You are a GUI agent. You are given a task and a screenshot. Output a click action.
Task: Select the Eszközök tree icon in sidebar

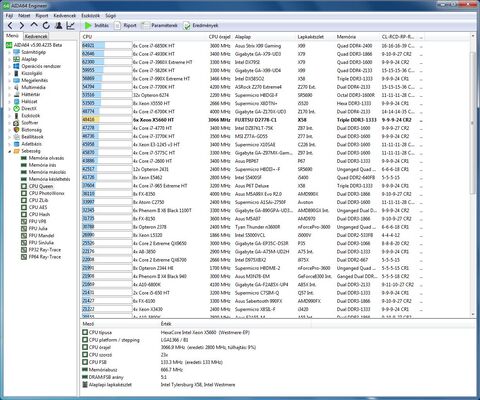pyautogui.click(x=16, y=116)
